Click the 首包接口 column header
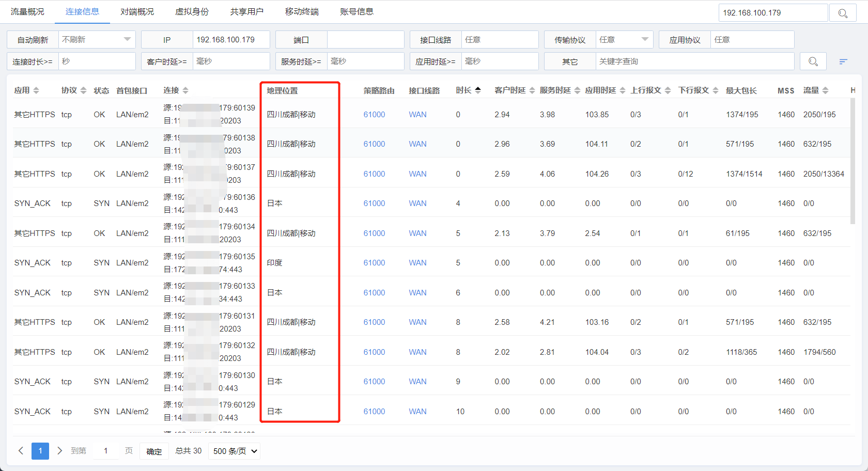The height and width of the screenshot is (471, 868). 132,90
